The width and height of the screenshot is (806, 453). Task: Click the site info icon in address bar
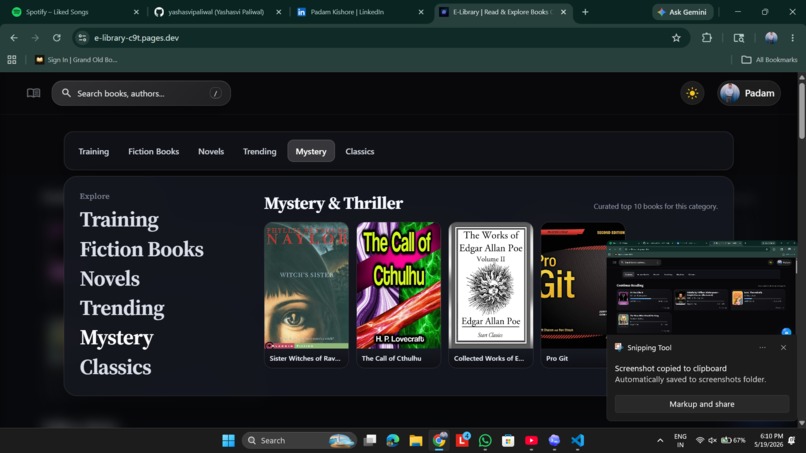tap(82, 38)
